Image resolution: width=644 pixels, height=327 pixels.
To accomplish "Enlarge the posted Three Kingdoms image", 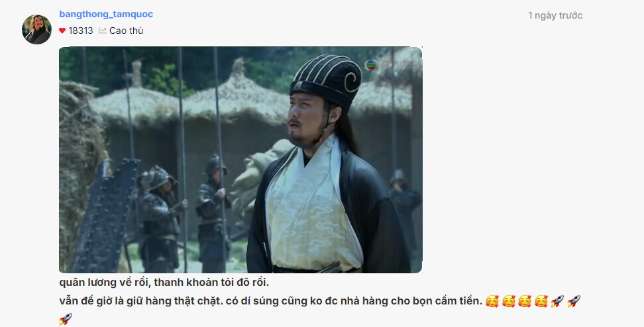I will (x=241, y=160).
